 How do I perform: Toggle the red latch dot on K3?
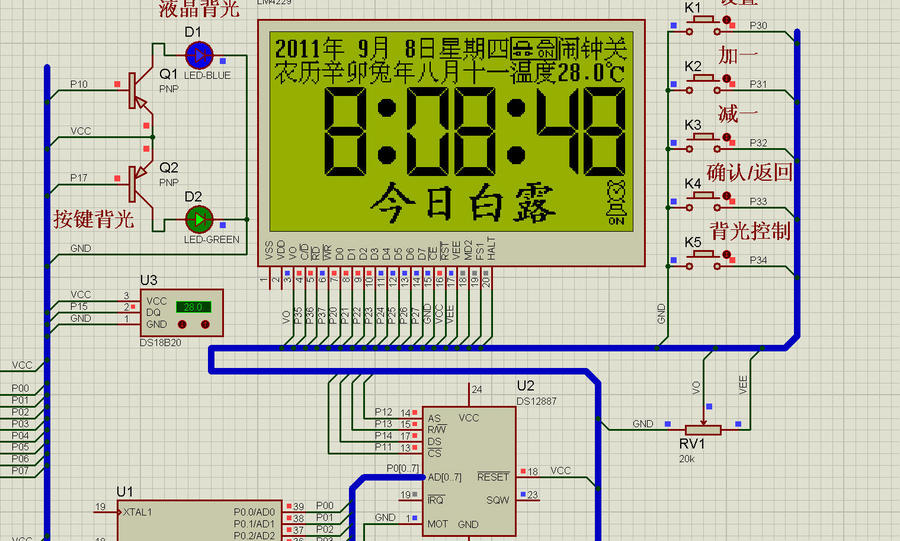pyautogui.click(x=727, y=138)
